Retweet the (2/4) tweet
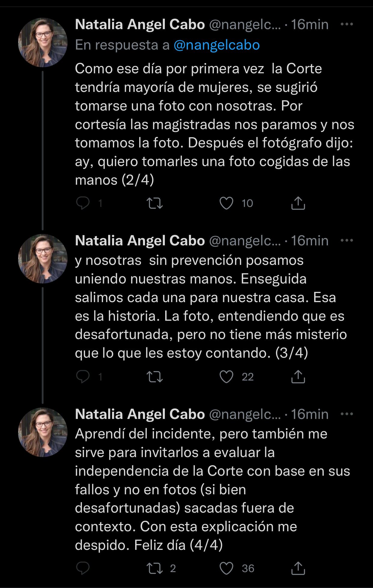Screen dimensions: 373x588 coord(154,203)
